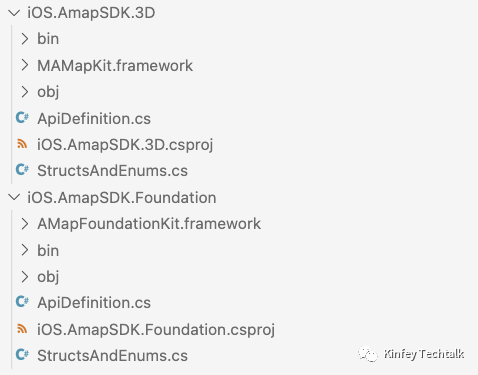Collapse the iOS.AmapSDK.Foundation folder chevron
Viewport: 478px width, 375px height.
pyautogui.click(x=14, y=197)
